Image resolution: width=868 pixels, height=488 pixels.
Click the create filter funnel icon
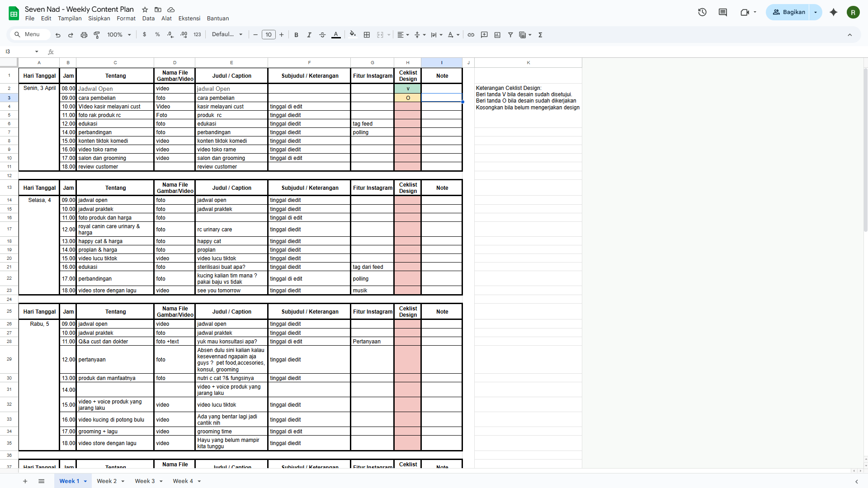pos(510,35)
